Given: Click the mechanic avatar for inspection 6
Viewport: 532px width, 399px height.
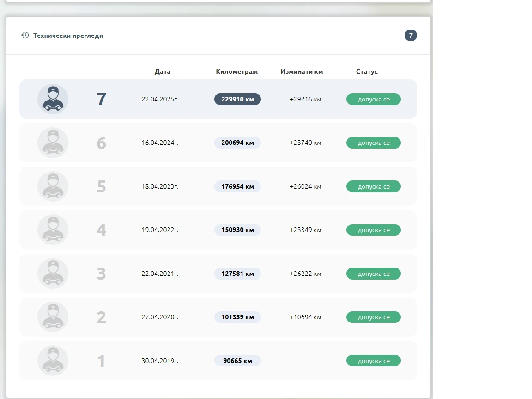Looking at the screenshot, I should [53, 143].
